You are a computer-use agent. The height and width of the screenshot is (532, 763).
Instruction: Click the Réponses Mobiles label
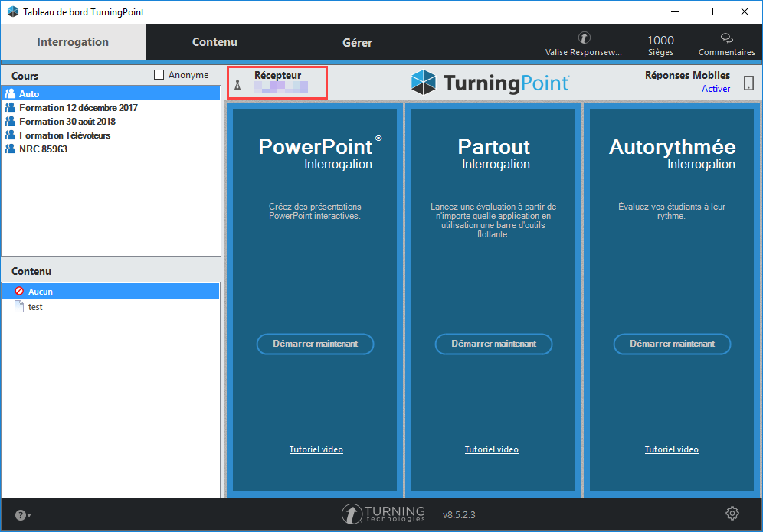coord(687,75)
